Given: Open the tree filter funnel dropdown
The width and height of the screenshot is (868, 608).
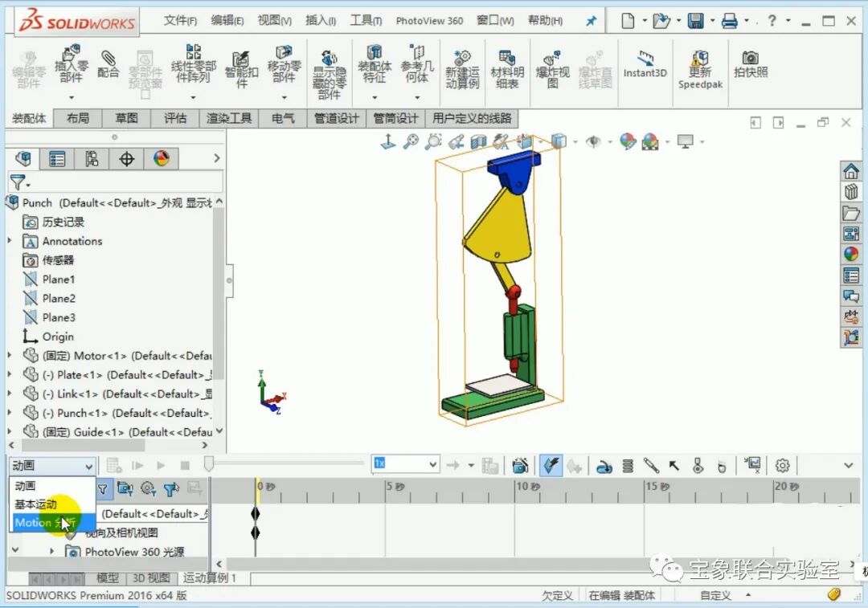Looking at the screenshot, I should (20, 182).
